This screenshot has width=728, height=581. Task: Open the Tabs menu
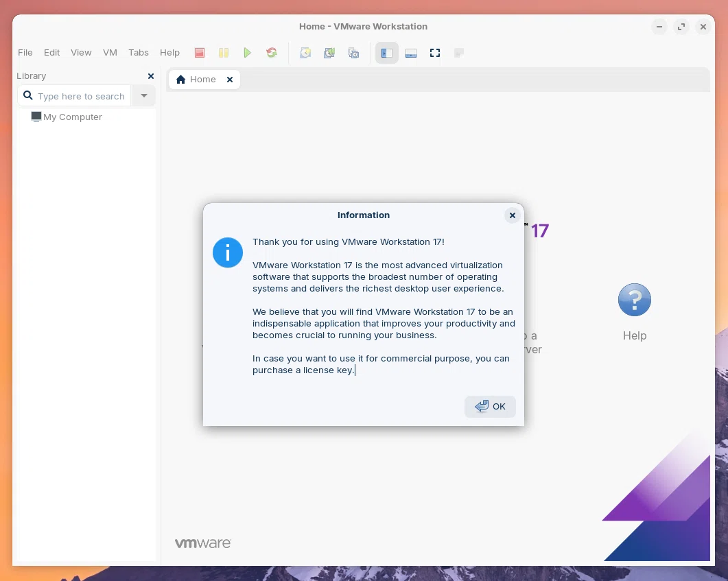pyautogui.click(x=139, y=52)
